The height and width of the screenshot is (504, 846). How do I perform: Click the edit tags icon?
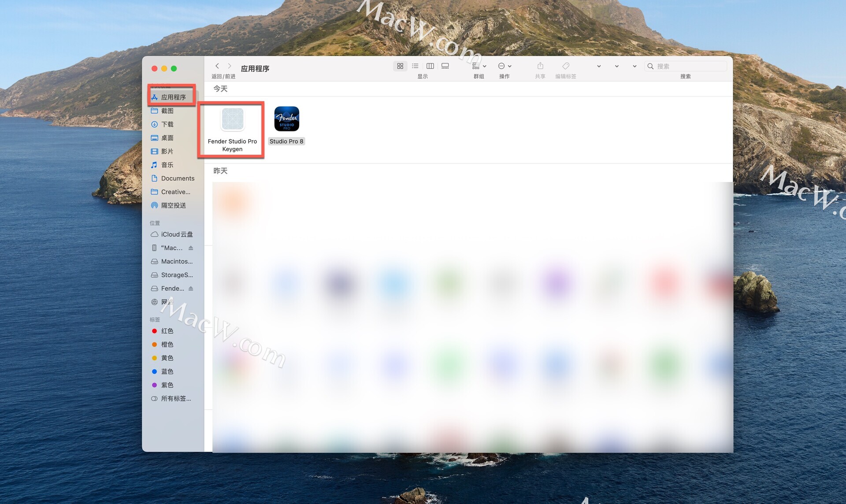[x=566, y=66]
